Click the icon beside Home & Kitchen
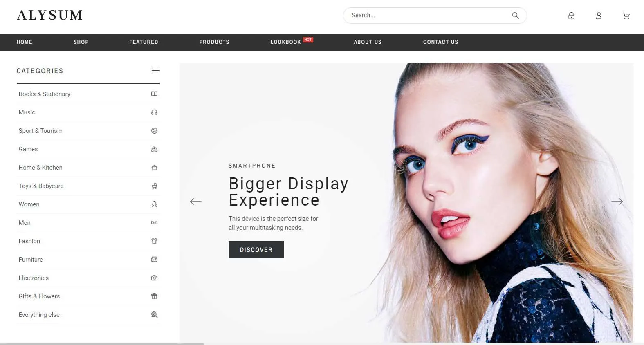 click(154, 168)
